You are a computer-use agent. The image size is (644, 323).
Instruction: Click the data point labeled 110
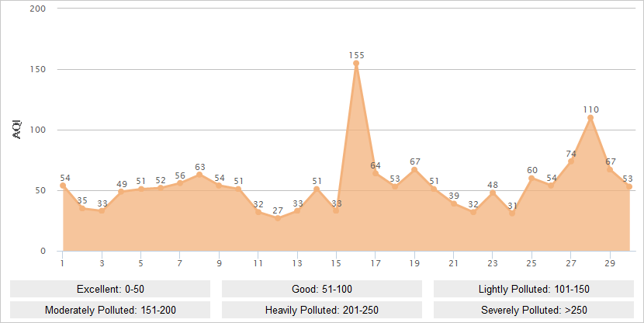(590, 117)
